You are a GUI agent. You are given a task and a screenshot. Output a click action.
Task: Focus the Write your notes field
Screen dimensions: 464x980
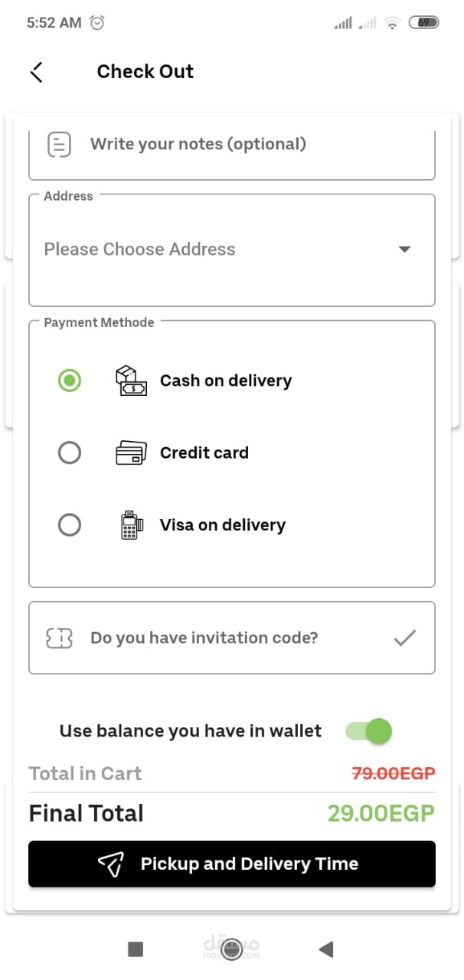[x=230, y=144]
